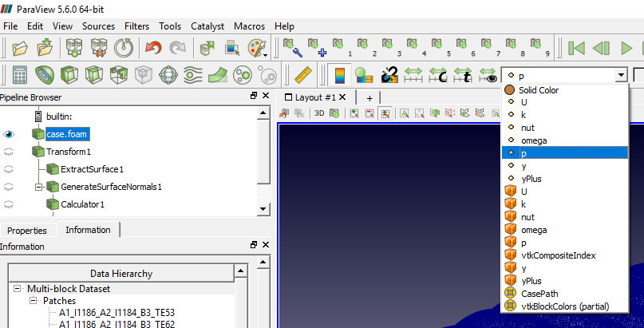The width and height of the screenshot is (644, 328).
Task: Open a file with the Open toolbar icon
Action: (x=20, y=49)
